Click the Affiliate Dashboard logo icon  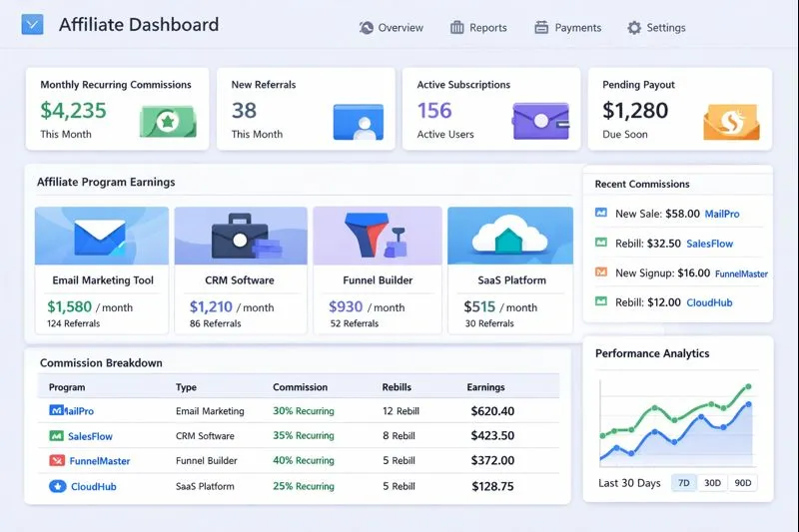point(32,24)
